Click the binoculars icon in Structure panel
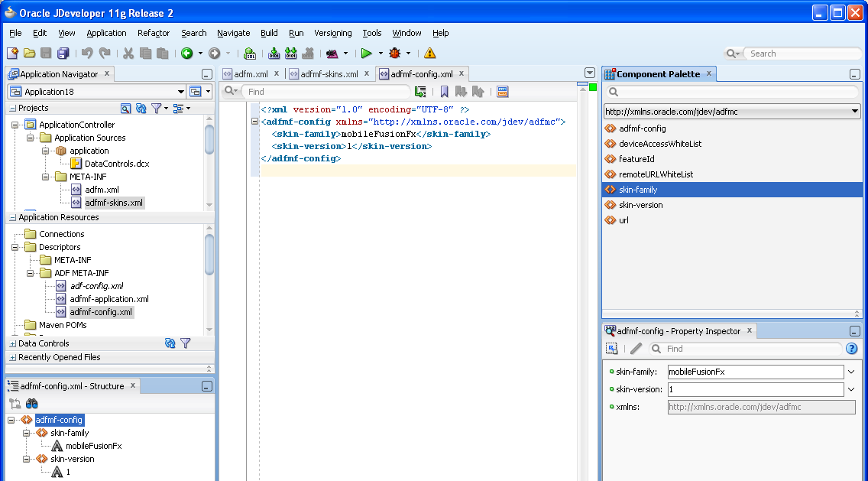The image size is (868, 481). 32,404
